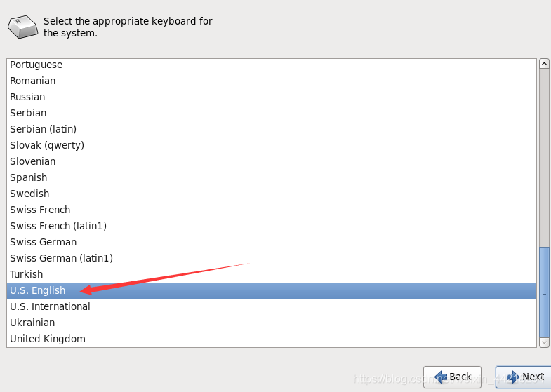The width and height of the screenshot is (551, 392).
Task: Pick the Serbian (latin) layout
Action: [x=44, y=129]
